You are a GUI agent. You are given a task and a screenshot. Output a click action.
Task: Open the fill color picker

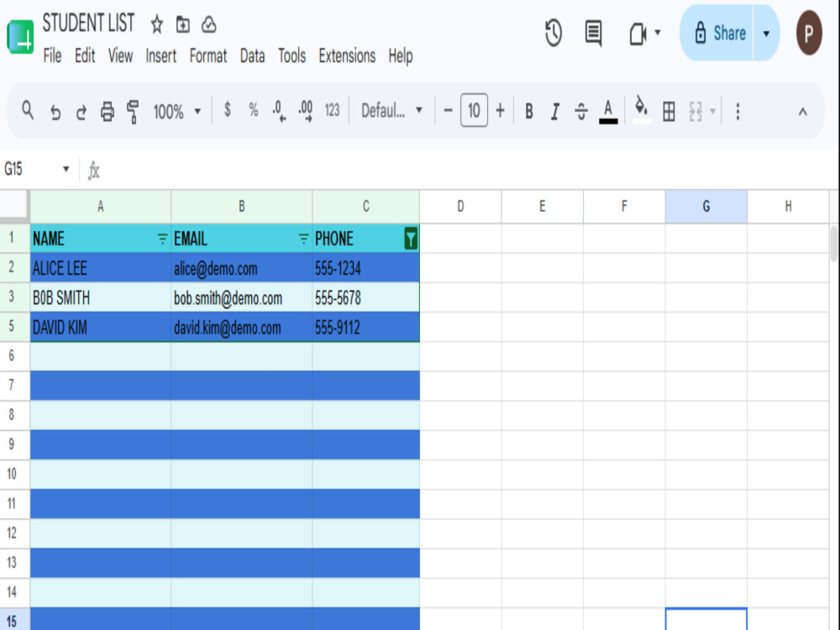pyautogui.click(x=641, y=110)
